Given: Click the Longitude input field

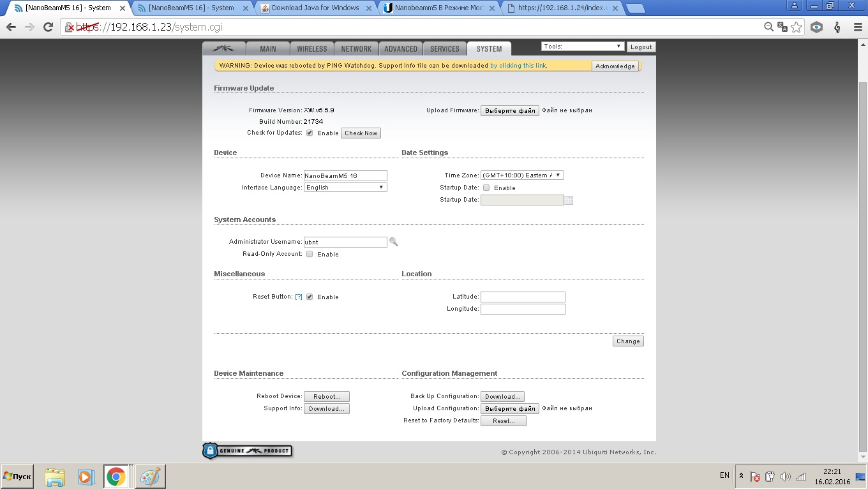Looking at the screenshot, I should (523, 309).
